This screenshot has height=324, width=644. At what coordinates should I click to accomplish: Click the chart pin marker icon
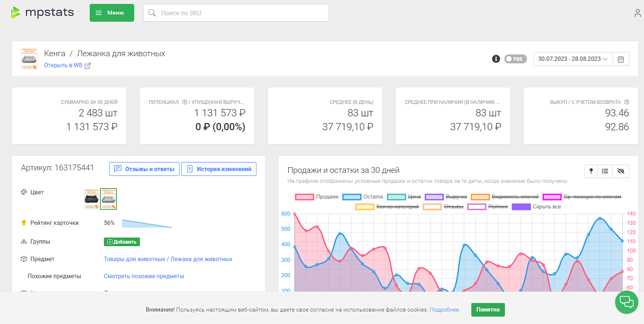click(591, 171)
